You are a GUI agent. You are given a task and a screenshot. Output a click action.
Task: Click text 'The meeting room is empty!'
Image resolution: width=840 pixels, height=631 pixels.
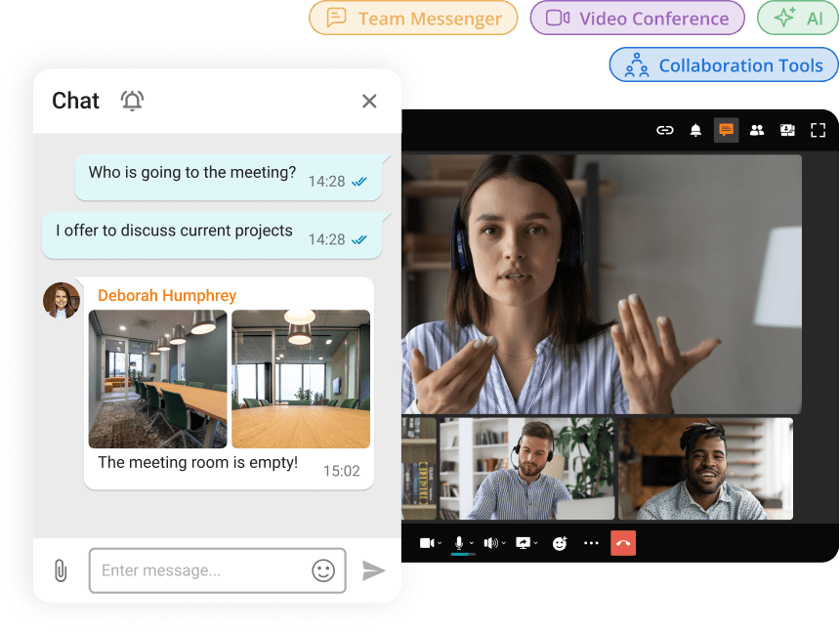coord(197,462)
